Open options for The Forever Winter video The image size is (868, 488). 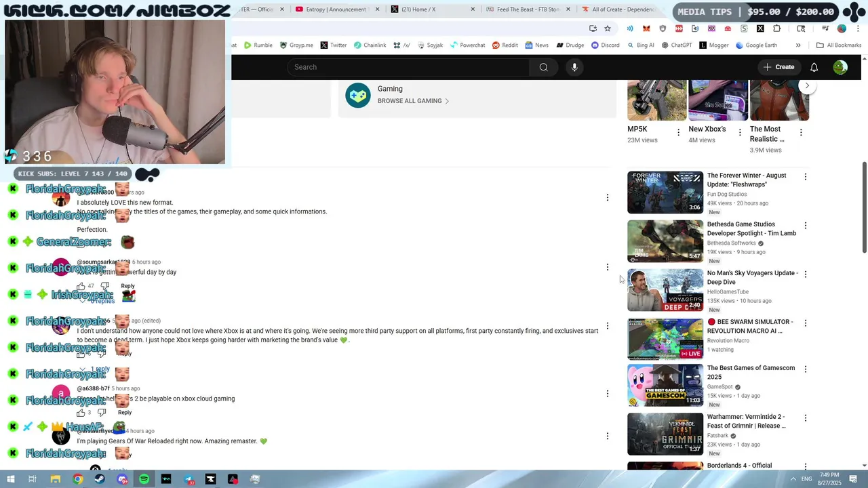806,177
